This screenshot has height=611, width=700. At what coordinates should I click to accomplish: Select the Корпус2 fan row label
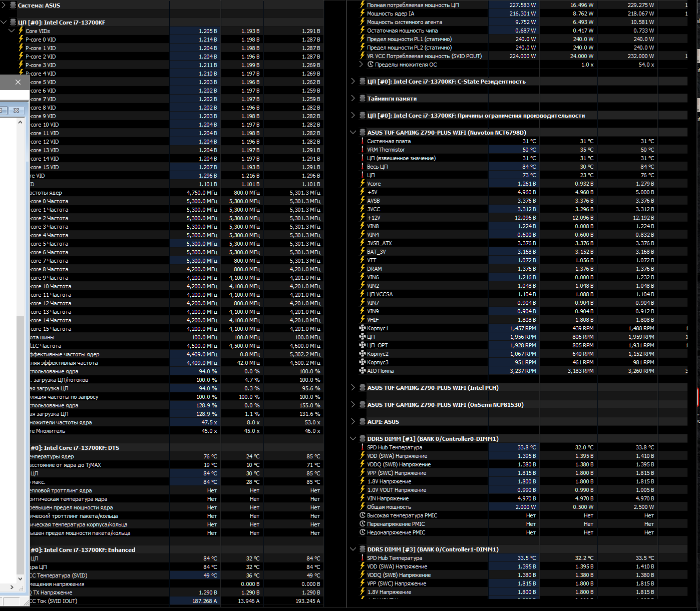click(x=378, y=354)
